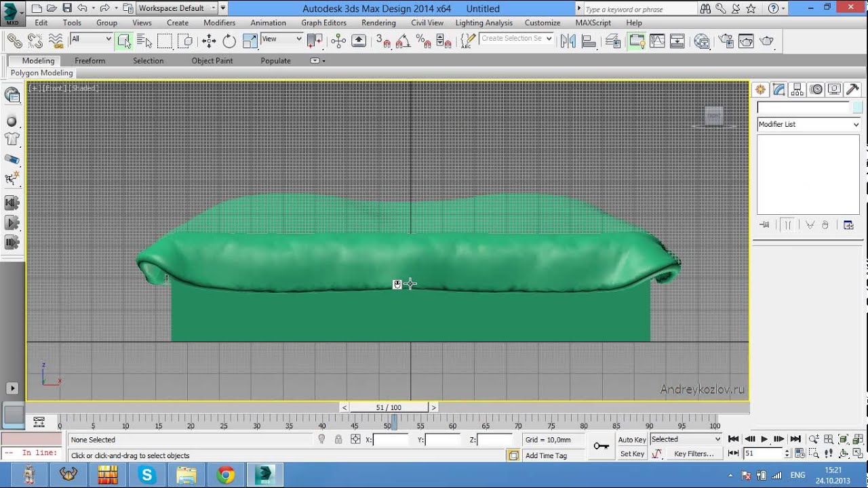Toggle the Angle Snap button

[x=403, y=41]
